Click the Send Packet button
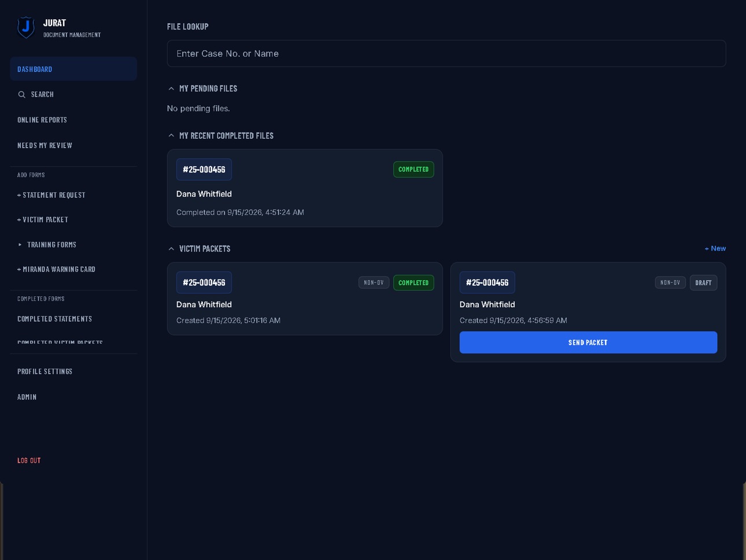 pyautogui.click(x=588, y=342)
